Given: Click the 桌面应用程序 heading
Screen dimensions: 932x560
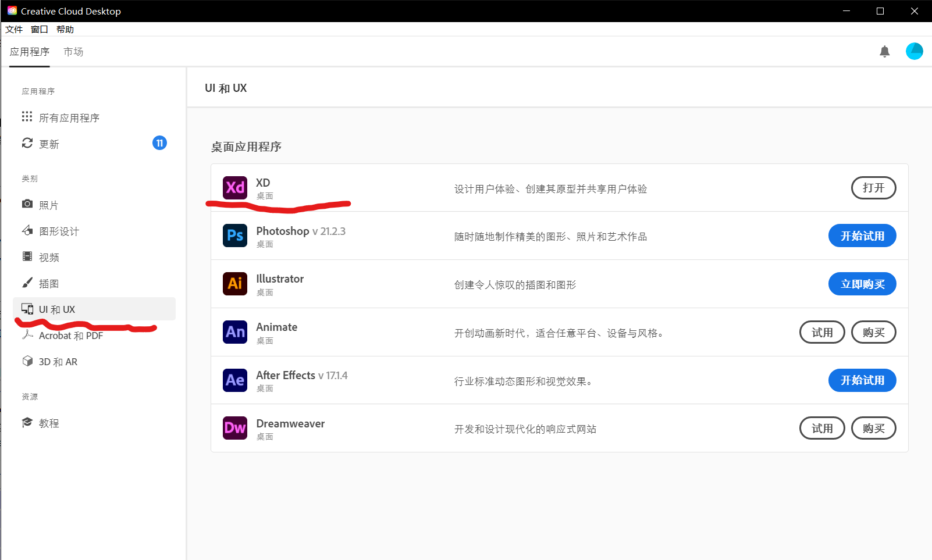Looking at the screenshot, I should (x=246, y=147).
